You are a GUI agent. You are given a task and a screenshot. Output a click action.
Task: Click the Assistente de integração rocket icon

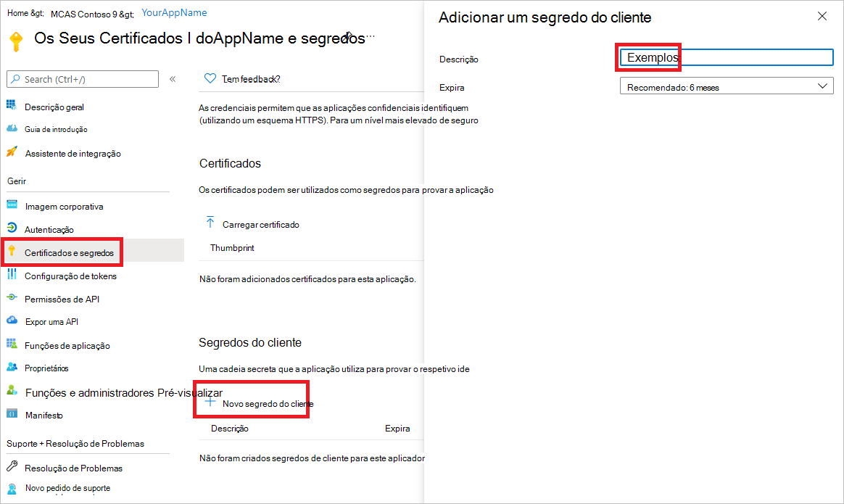(x=12, y=153)
